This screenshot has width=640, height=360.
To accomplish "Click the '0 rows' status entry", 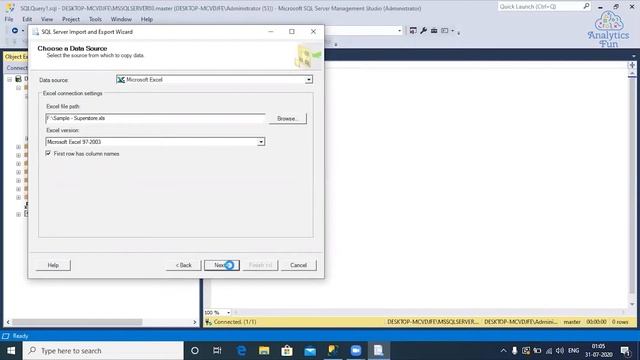I will tap(620, 322).
